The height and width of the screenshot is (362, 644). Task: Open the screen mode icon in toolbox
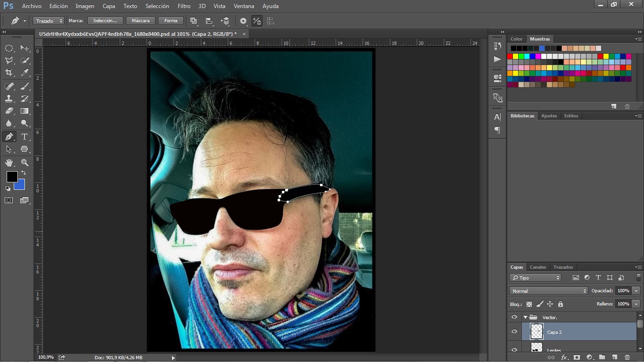25,200
